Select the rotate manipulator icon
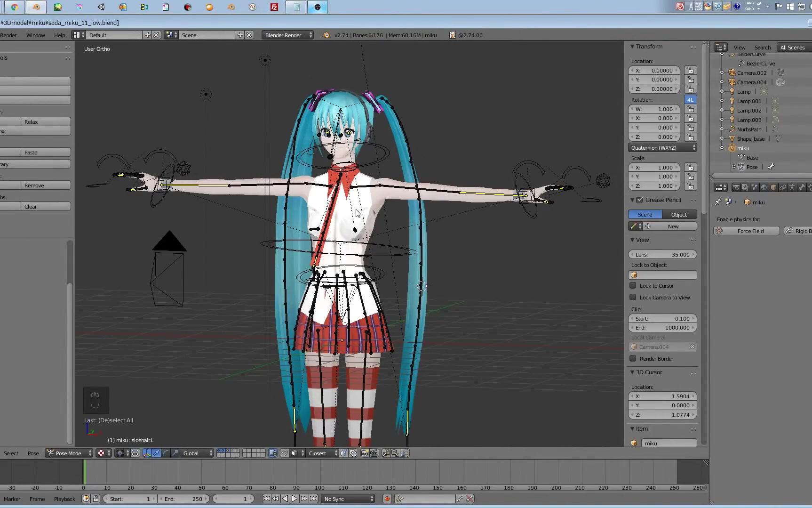The image size is (812, 508). click(x=166, y=453)
